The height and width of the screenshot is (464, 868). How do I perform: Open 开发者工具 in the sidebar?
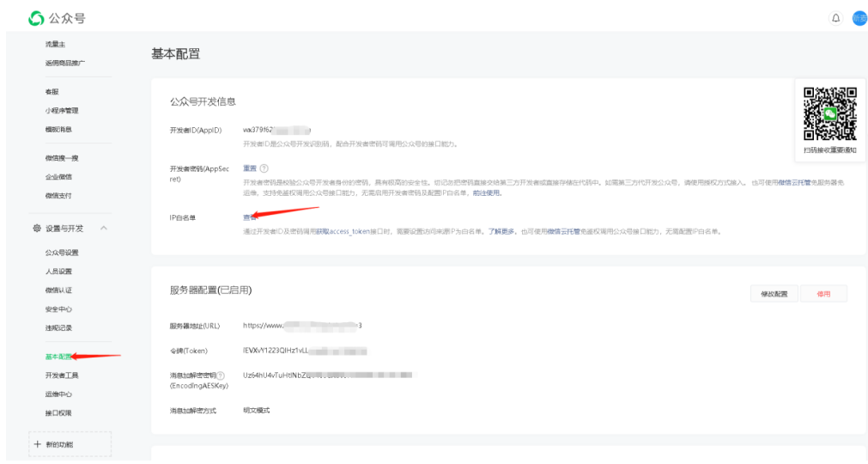pyautogui.click(x=62, y=375)
